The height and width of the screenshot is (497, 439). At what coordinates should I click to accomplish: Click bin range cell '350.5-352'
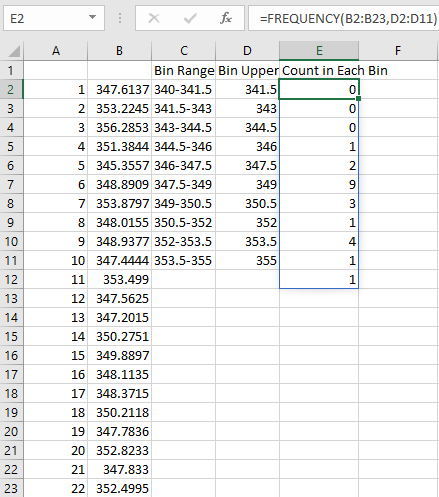pyautogui.click(x=184, y=222)
